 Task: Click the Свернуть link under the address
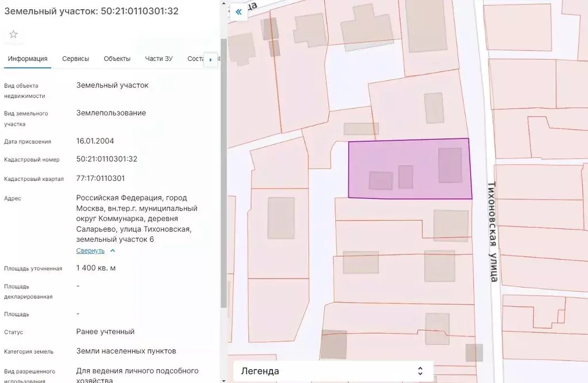pyautogui.click(x=90, y=251)
